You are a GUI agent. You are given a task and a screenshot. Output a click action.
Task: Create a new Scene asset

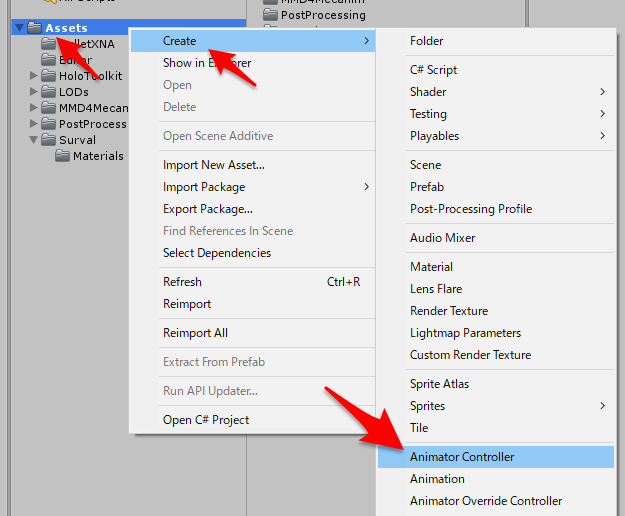point(496,165)
